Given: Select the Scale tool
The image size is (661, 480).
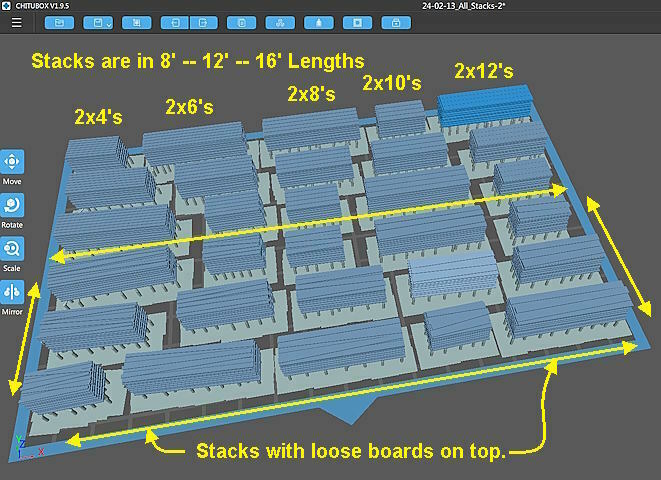Looking at the screenshot, I should point(12,249).
